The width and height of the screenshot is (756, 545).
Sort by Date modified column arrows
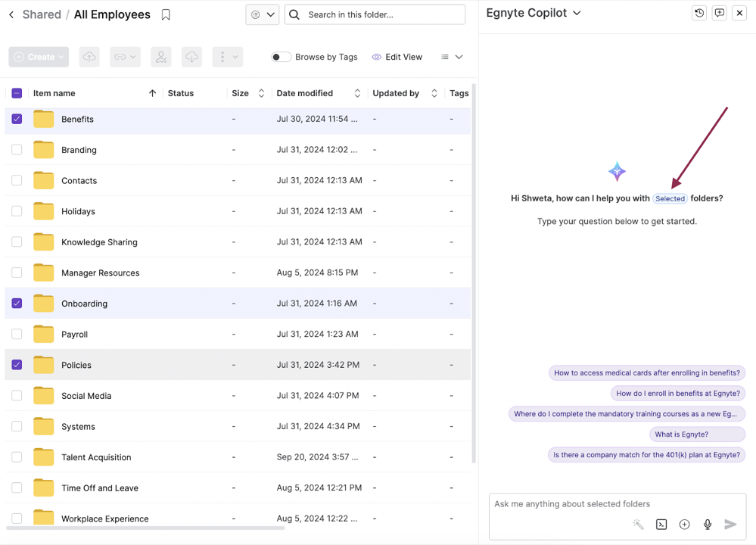coord(357,93)
